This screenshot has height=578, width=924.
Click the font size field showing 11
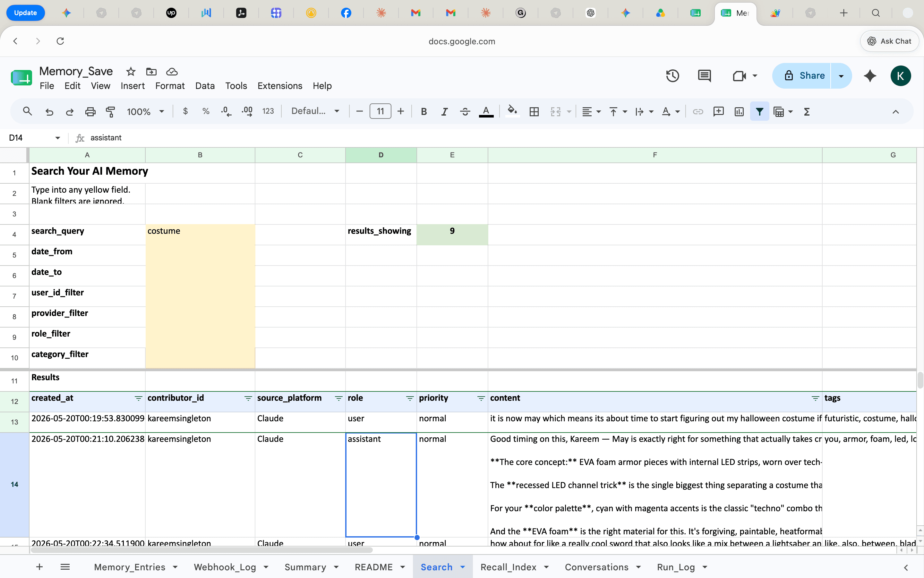coord(380,111)
